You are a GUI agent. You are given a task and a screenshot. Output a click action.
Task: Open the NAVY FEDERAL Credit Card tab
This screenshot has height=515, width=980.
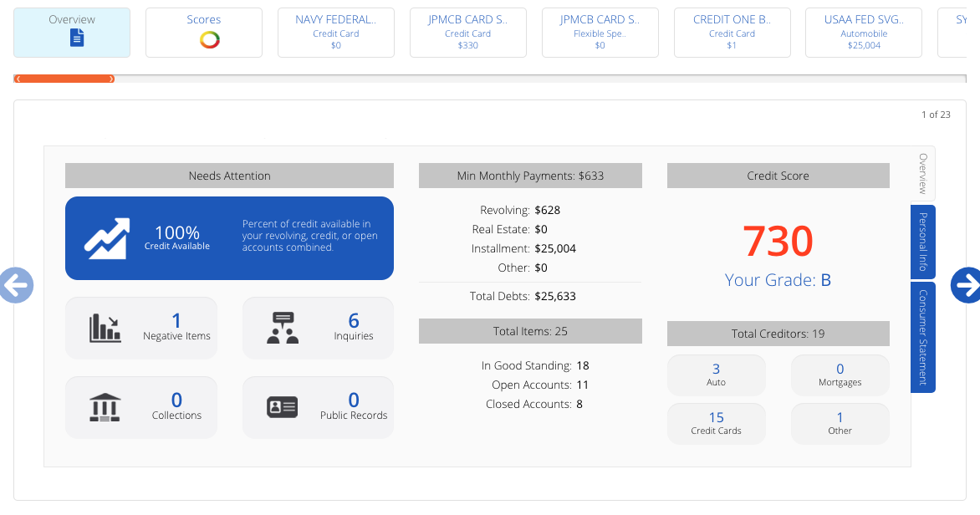point(335,33)
